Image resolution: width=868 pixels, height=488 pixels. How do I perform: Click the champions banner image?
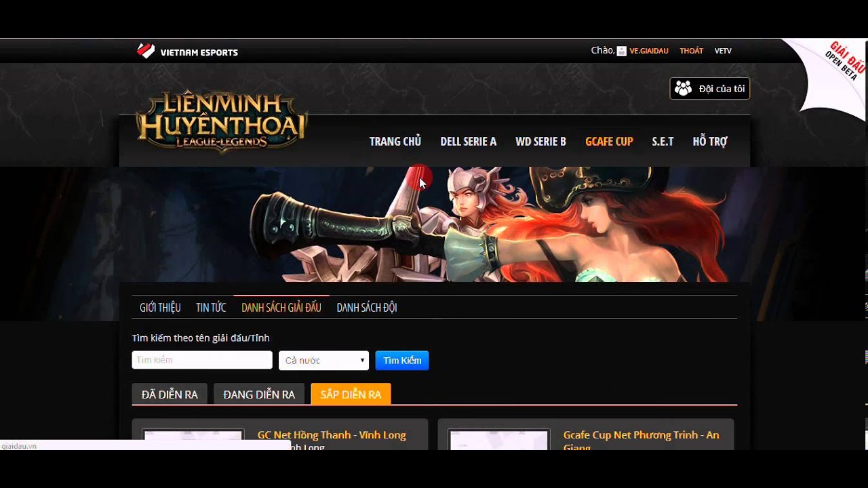tap(434, 224)
